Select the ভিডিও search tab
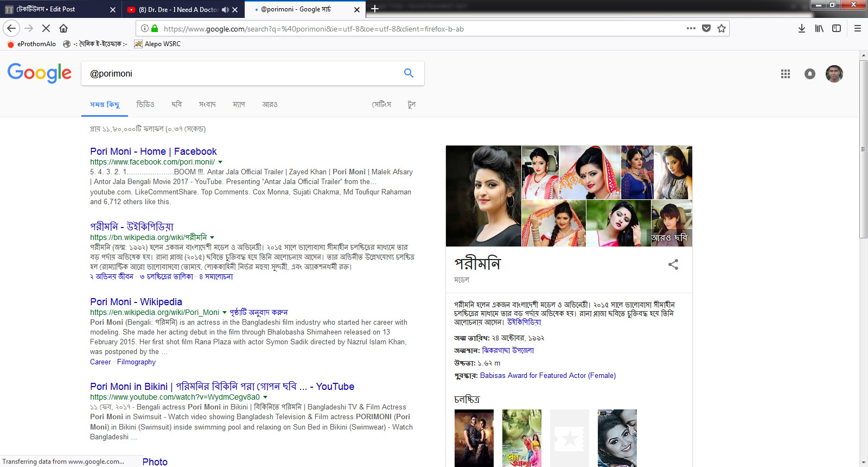This screenshot has width=868, height=467. pyautogui.click(x=145, y=104)
